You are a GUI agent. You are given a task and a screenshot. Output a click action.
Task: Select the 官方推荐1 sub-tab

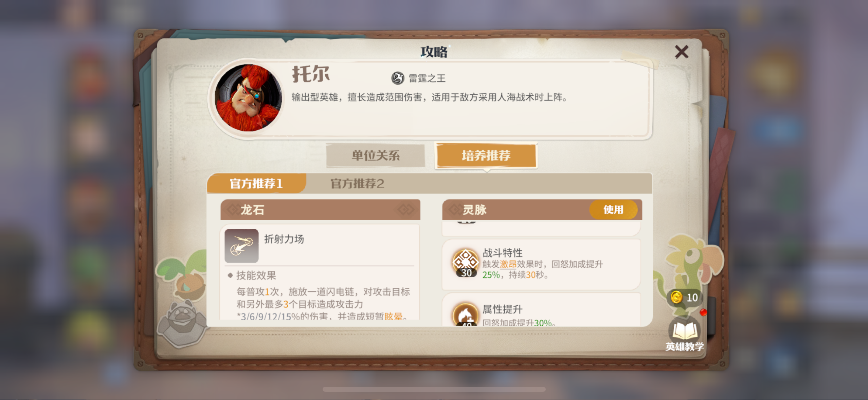(256, 184)
